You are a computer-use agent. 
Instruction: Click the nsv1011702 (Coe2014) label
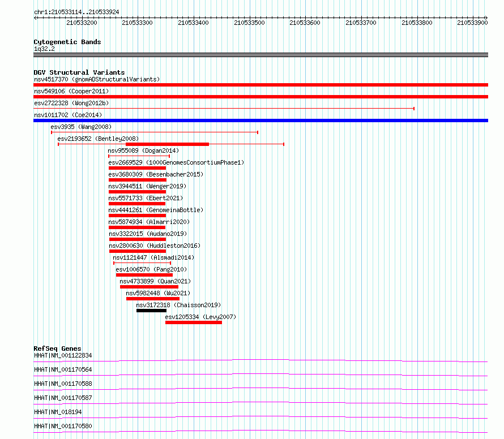coord(68,115)
